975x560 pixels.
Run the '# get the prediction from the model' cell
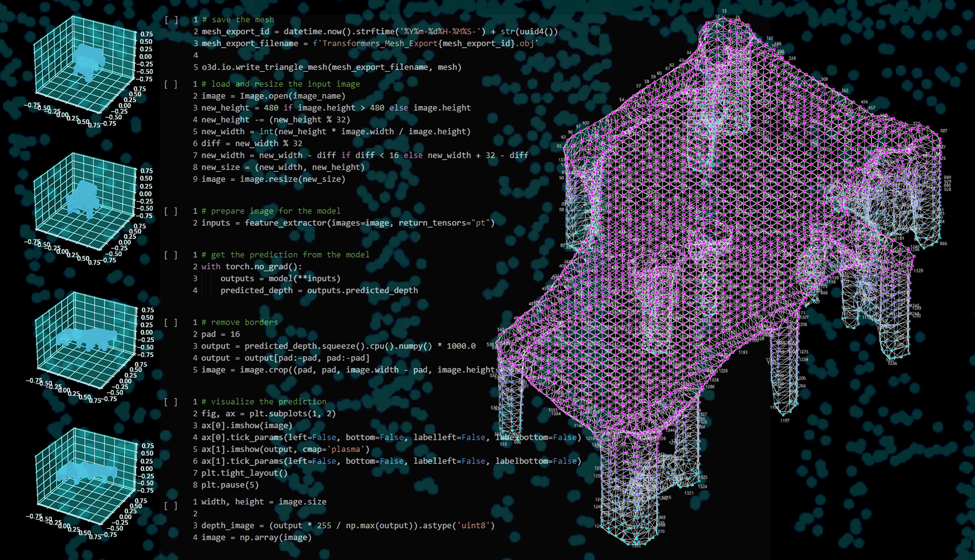click(x=171, y=255)
